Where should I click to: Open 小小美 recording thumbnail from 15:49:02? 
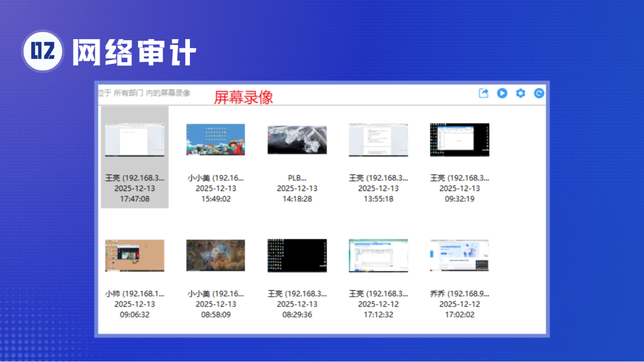[x=216, y=140]
